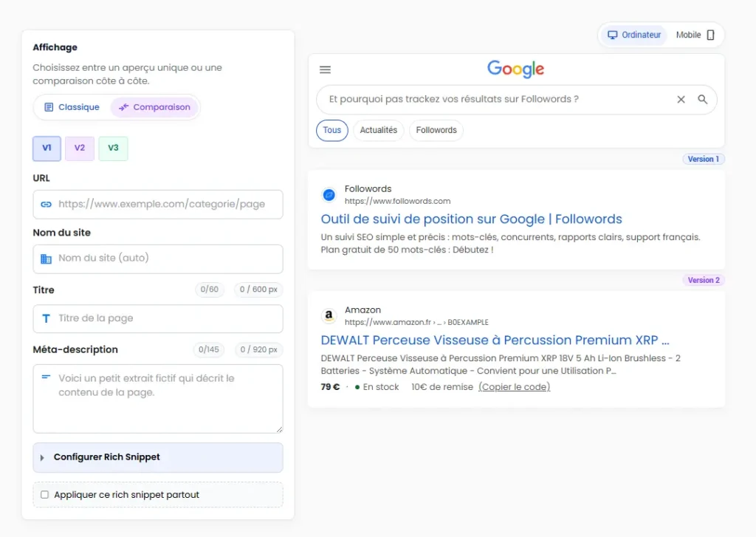Select version V2
Screen dimensions: 756x537
pos(80,148)
